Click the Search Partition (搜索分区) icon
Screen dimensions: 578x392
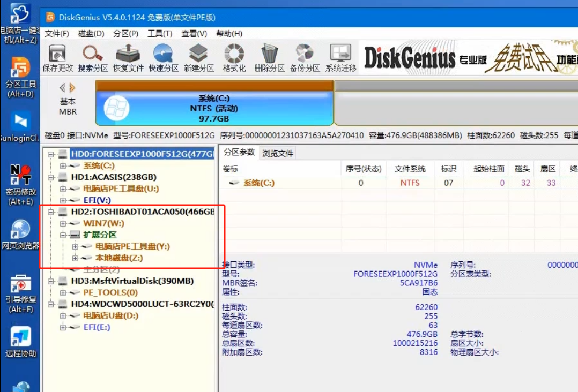click(x=92, y=58)
